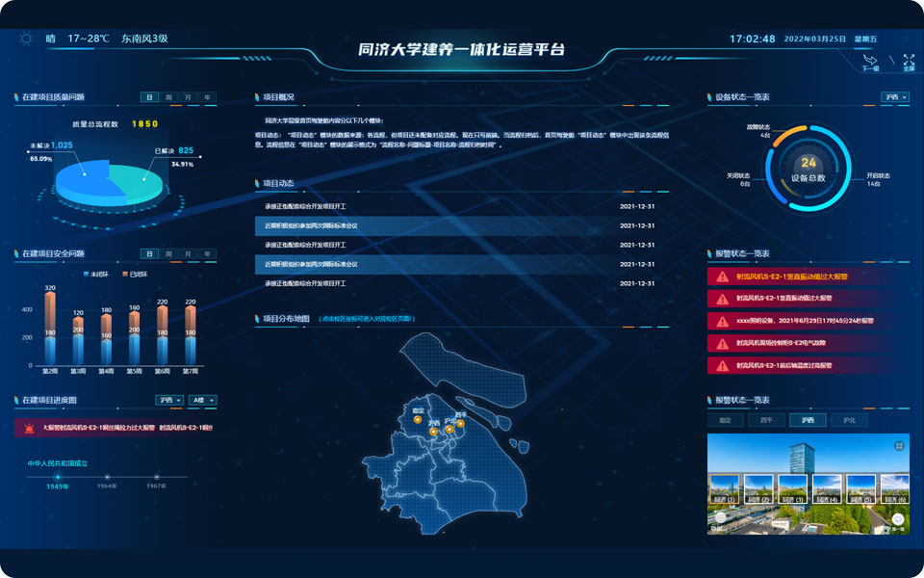Image resolution: width=924 pixels, height=578 pixels.
Task: Switch to the 沪北 campus tab
Action: point(849,421)
